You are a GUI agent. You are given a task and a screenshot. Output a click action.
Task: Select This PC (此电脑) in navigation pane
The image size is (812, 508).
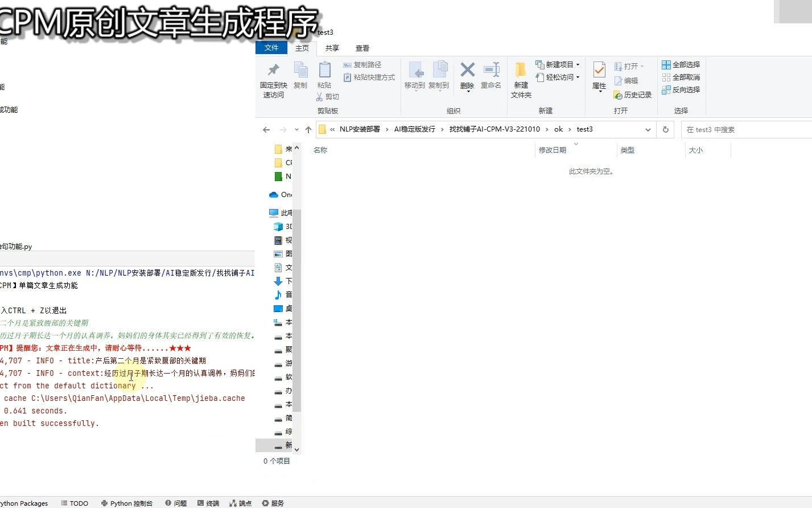point(281,213)
